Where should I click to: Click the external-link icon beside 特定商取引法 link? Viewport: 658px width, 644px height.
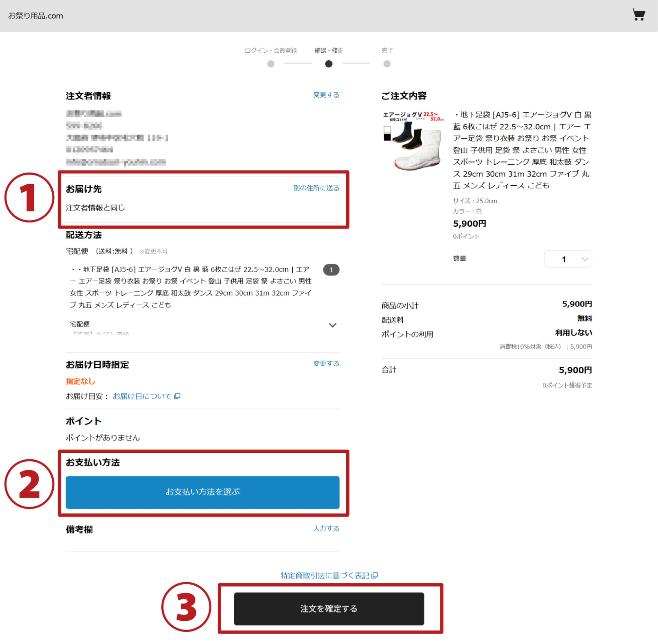(374, 575)
